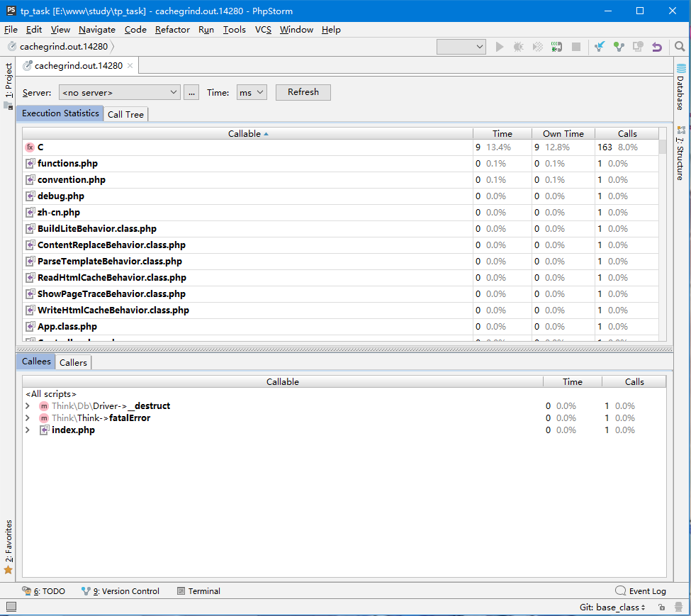Open the File menu
Screen dimensions: 691x616
point(11,30)
